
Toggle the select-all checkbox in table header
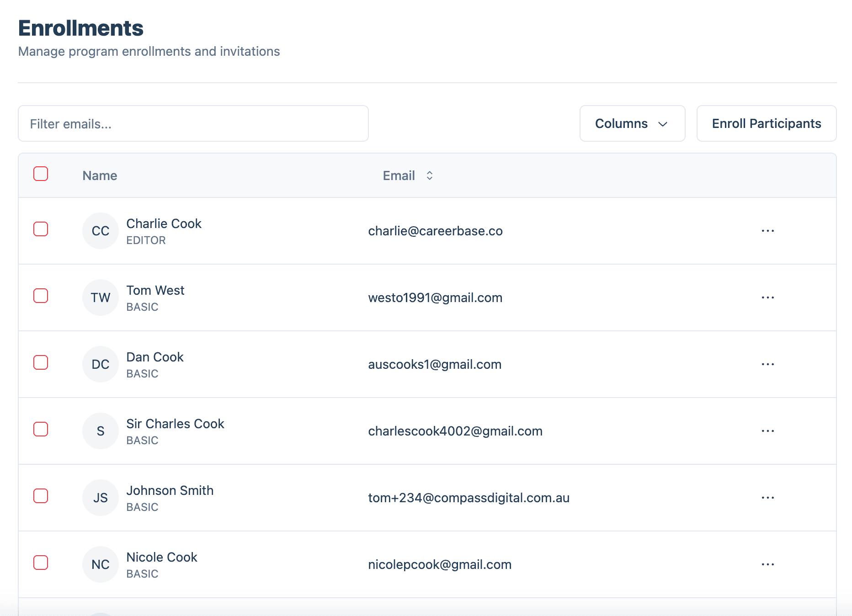tap(41, 174)
